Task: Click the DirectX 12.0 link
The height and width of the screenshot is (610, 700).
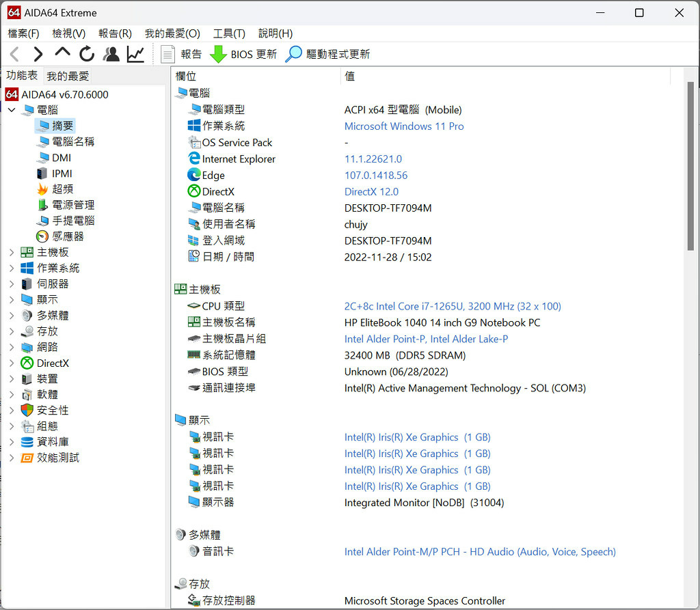Action: click(371, 192)
